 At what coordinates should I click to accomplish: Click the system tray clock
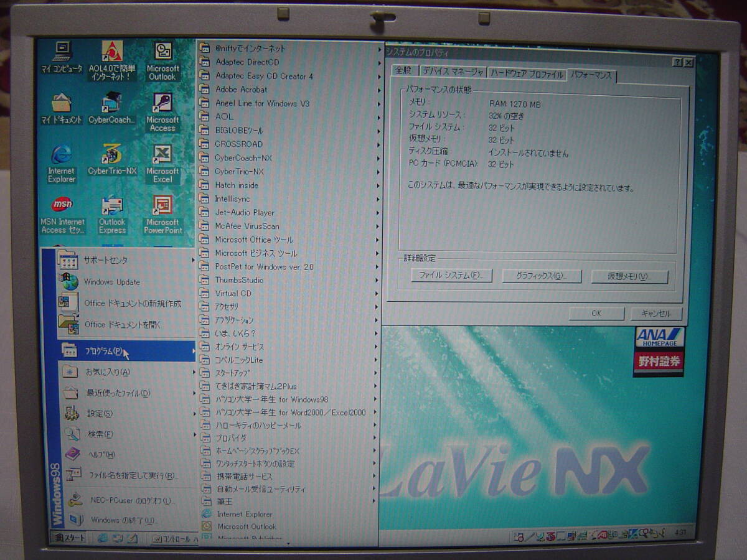pyautogui.click(x=680, y=534)
